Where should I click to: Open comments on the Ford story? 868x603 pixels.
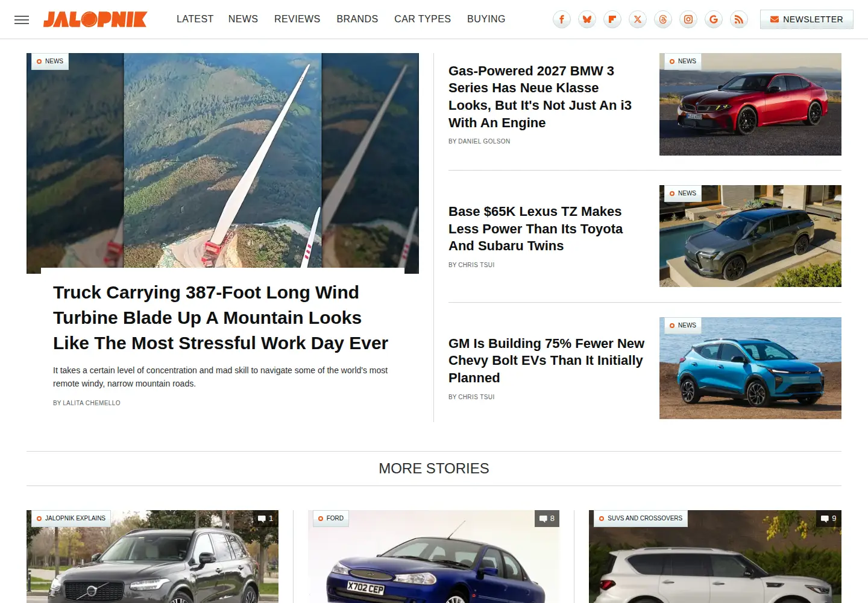click(x=547, y=519)
